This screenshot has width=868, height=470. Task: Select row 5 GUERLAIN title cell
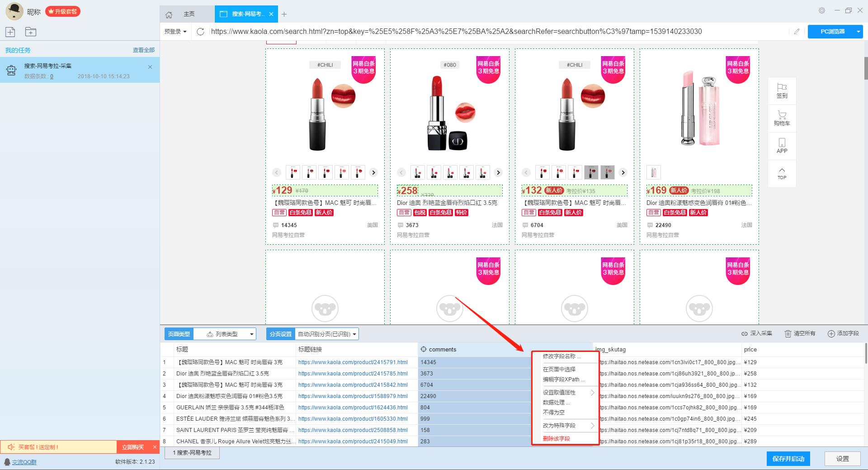[235, 408]
